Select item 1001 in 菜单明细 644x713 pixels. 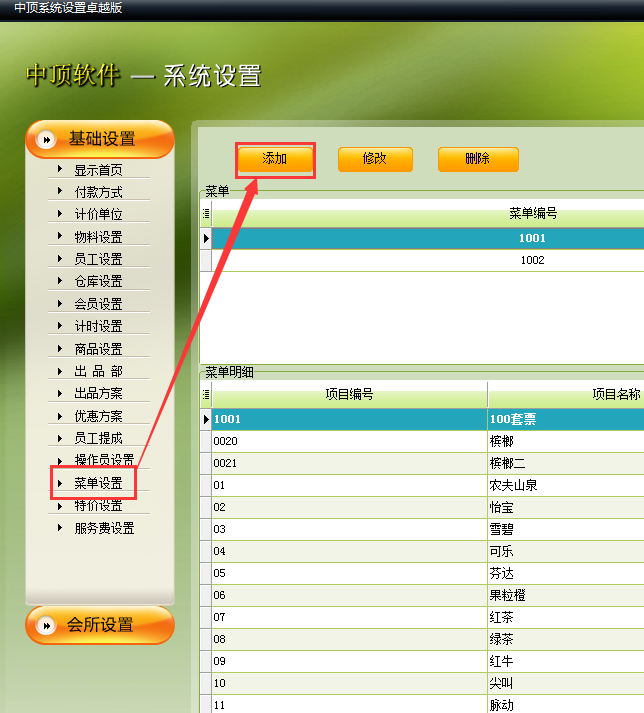point(349,419)
